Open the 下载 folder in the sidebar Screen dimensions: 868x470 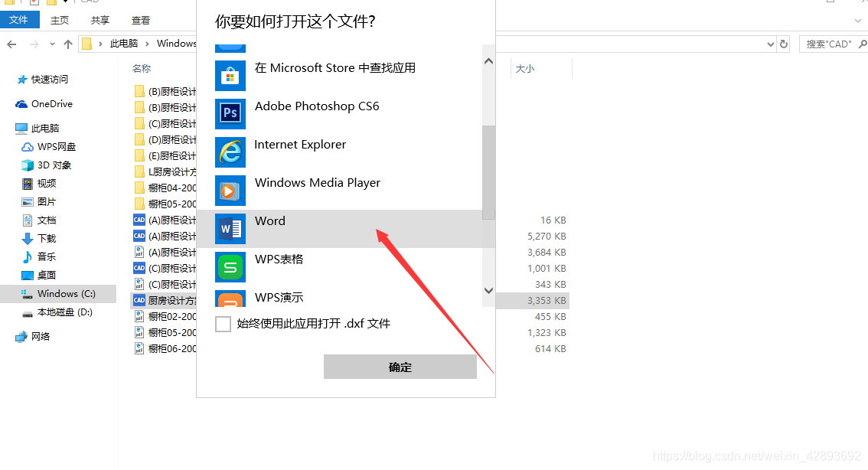pyautogui.click(x=39, y=238)
